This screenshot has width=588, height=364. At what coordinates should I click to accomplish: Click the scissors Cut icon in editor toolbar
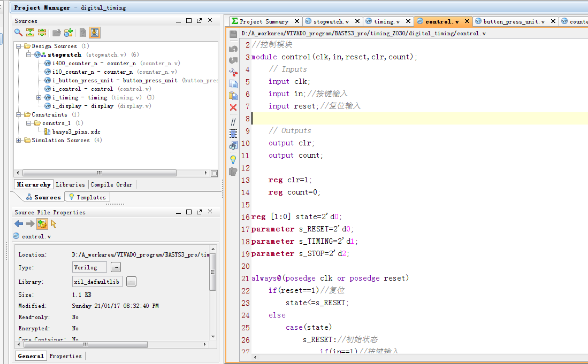(233, 71)
